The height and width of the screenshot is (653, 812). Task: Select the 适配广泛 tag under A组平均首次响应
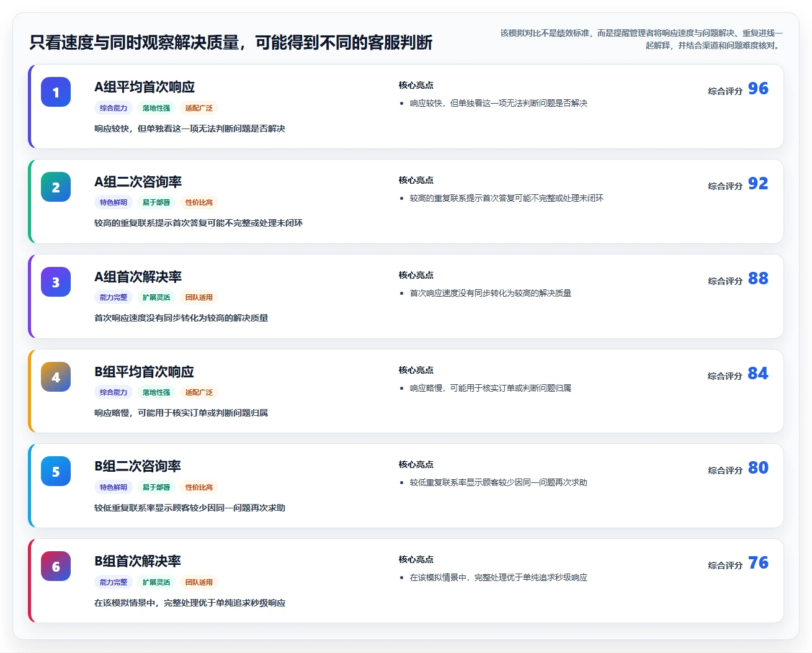[x=199, y=108]
